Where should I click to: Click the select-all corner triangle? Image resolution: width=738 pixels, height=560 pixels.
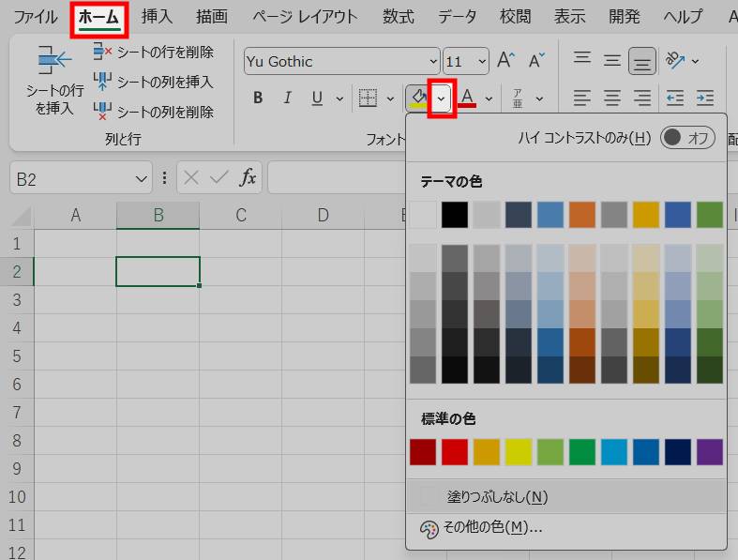click(x=22, y=216)
